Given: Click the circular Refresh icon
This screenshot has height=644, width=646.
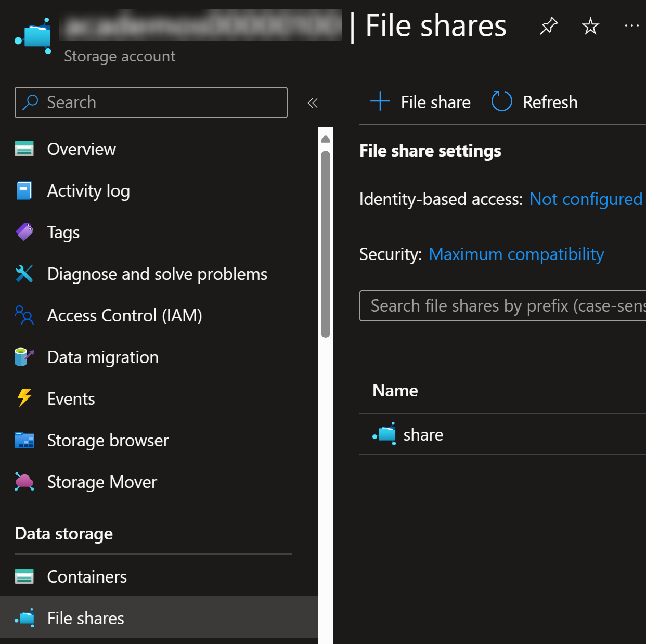Looking at the screenshot, I should (x=502, y=101).
